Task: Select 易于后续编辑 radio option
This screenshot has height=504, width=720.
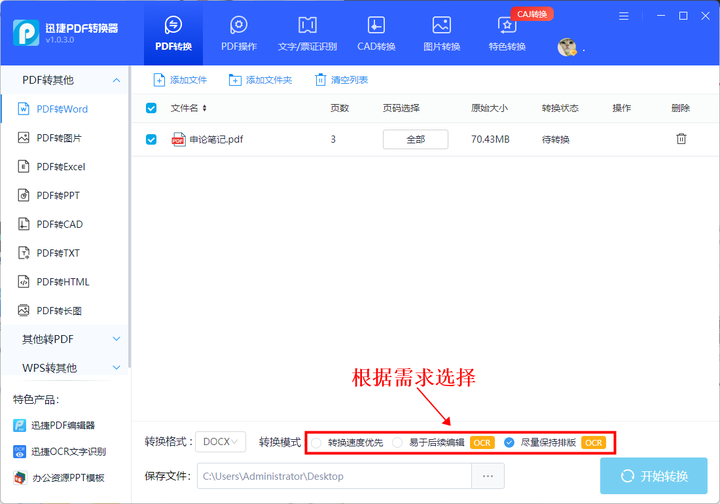Action: coord(398,442)
